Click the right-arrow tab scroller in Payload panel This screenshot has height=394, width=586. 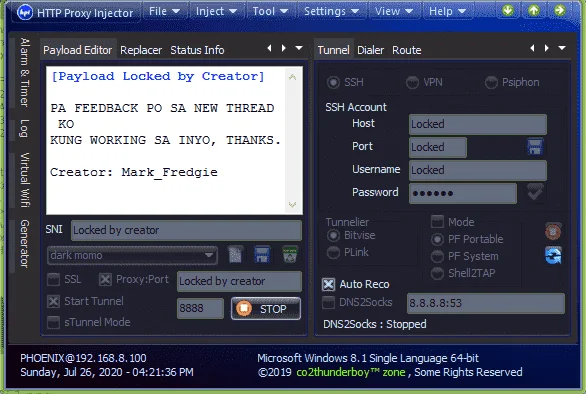tap(284, 48)
